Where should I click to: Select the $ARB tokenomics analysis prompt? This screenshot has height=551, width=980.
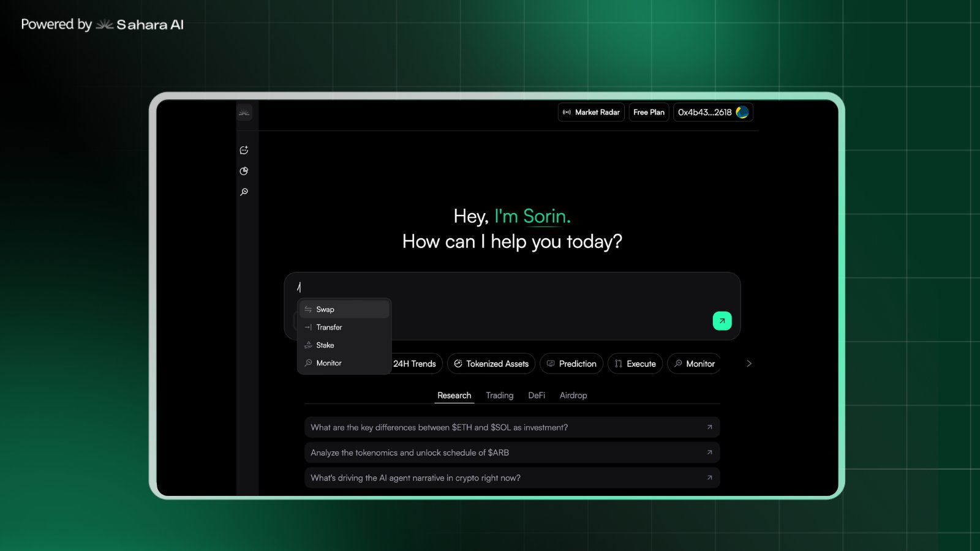512,452
